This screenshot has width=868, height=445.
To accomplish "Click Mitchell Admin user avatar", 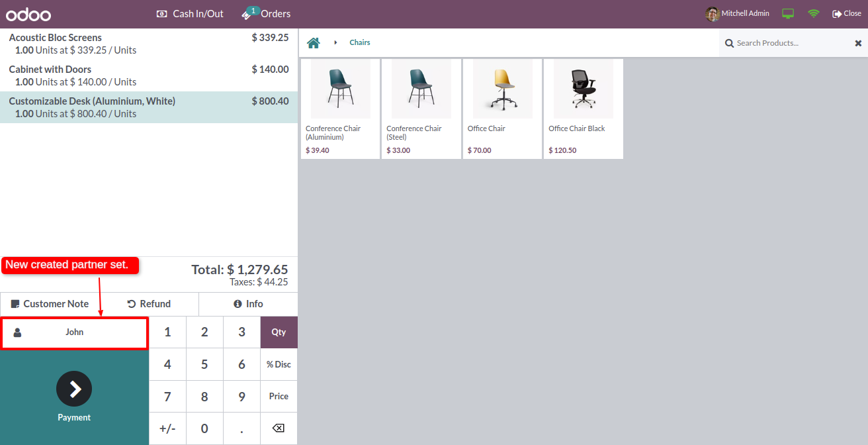I will pyautogui.click(x=712, y=13).
